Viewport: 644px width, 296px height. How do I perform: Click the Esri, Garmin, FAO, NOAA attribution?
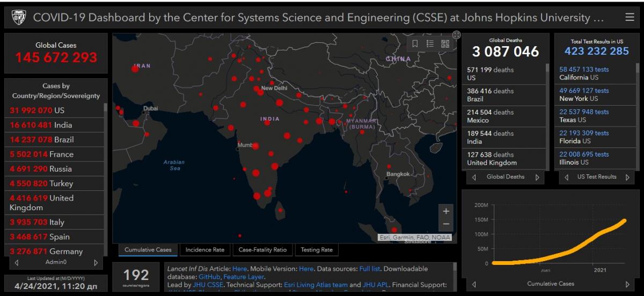[415, 237]
